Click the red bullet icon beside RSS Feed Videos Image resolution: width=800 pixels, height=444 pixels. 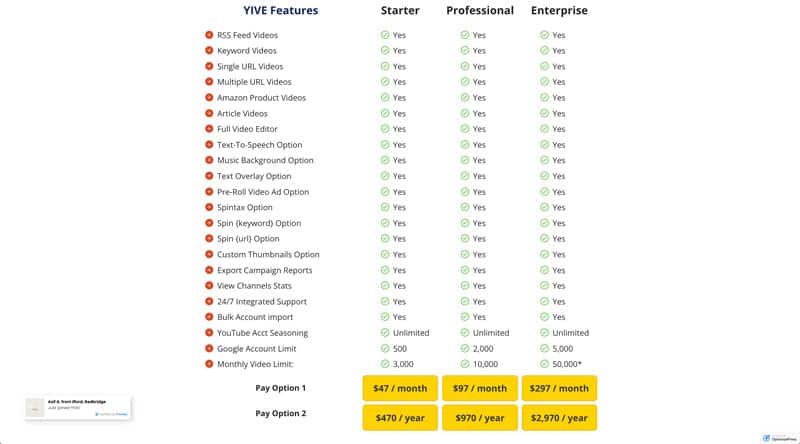[209, 35]
